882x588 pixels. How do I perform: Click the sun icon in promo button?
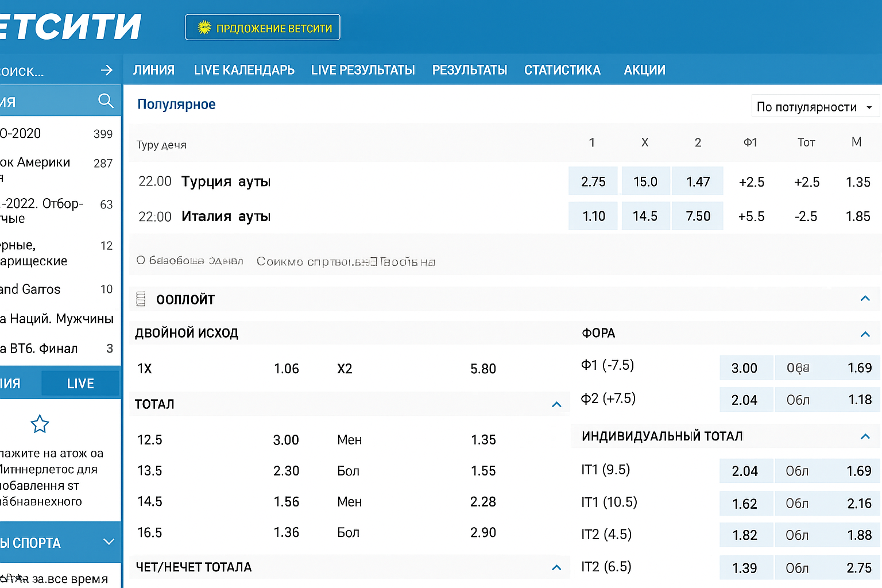pos(204,28)
